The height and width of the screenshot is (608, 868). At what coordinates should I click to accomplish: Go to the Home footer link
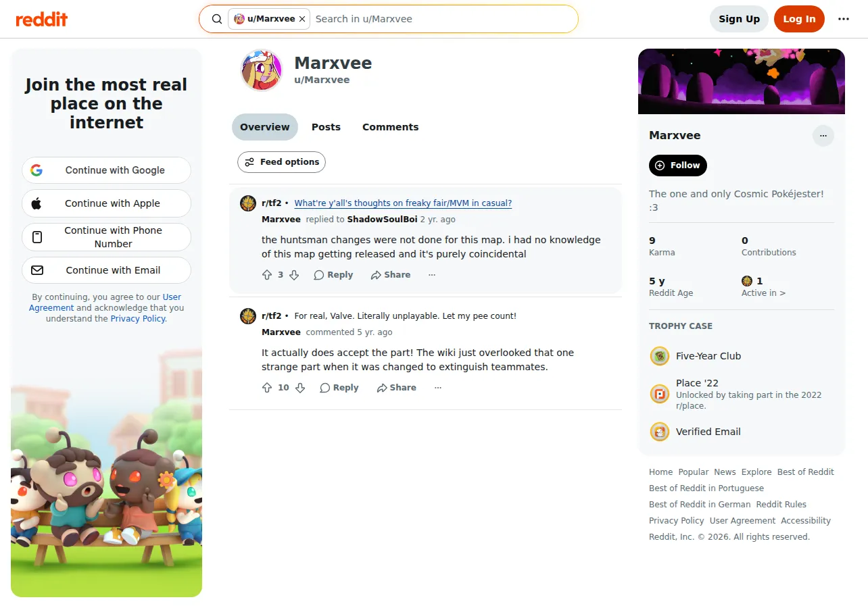point(660,472)
